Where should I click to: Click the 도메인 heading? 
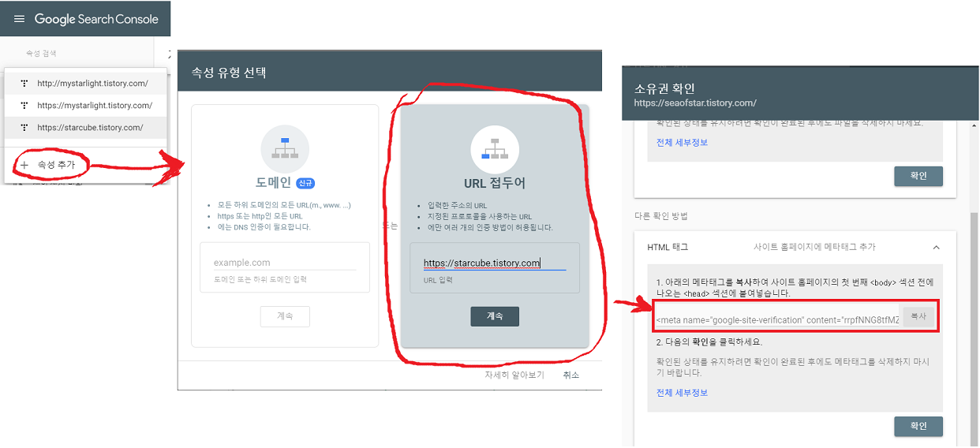pyautogui.click(x=271, y=184)
